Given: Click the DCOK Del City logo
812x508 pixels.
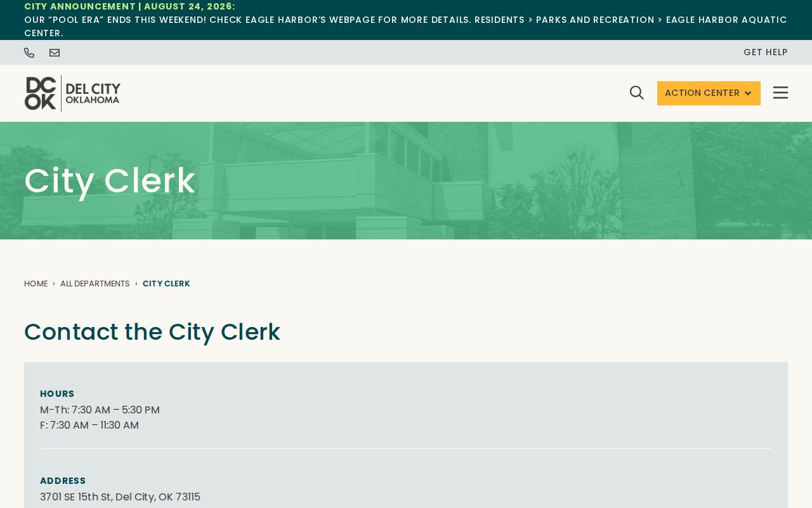Looking at the screenshot, I should [x=72, y=93].
